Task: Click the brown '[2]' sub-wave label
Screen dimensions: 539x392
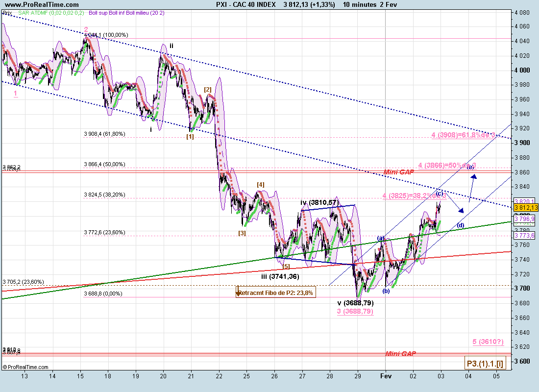Action: click(x=208, y=89)
